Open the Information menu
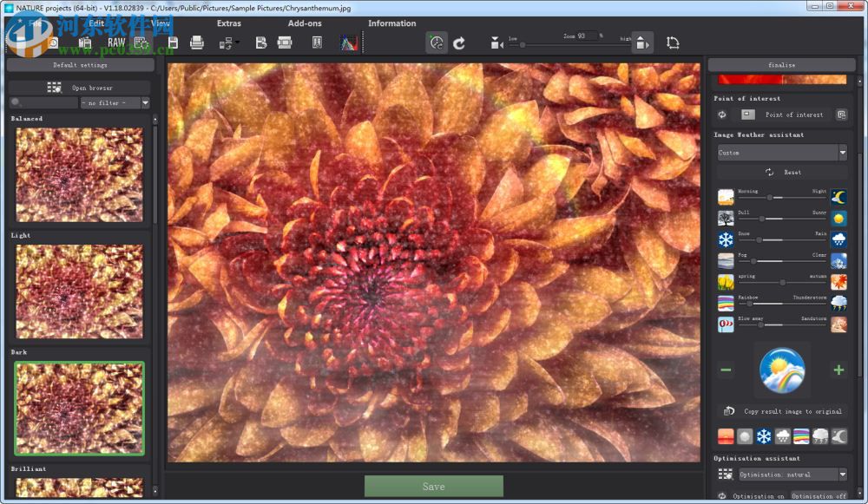Screen dimensions: 868x504 click(x=391, y=23)
